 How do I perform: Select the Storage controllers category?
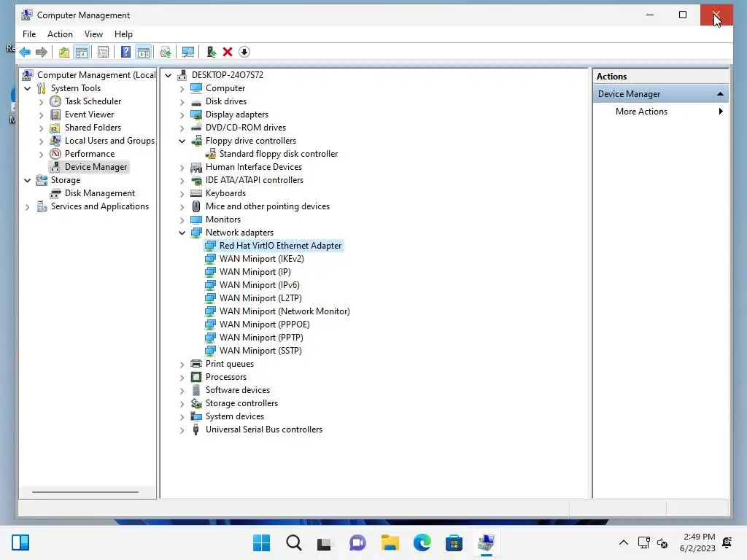(x=241, y=403)
